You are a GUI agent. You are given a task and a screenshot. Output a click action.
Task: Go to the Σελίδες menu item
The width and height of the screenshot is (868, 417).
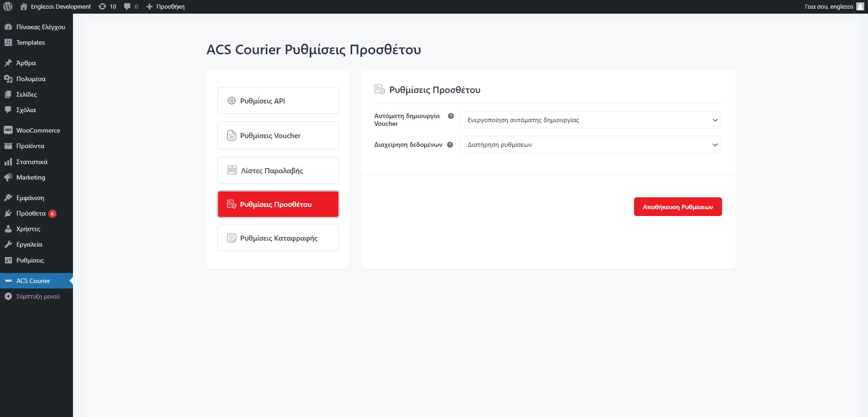coord(36,94)
